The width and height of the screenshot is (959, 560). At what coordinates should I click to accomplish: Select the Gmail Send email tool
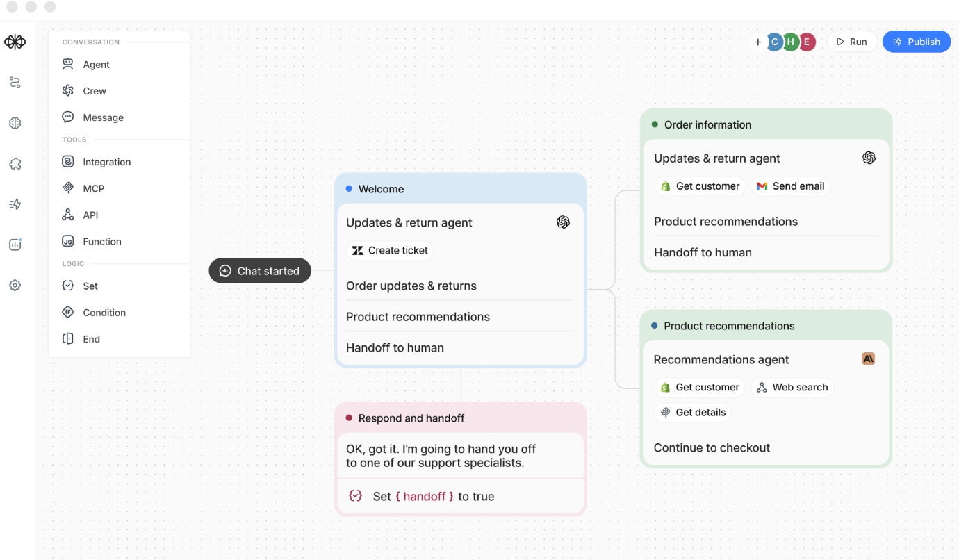(790, 186)
